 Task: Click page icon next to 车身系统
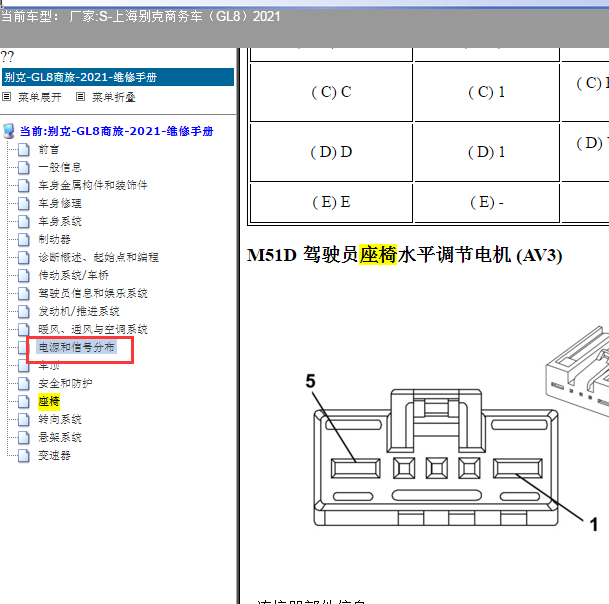tap(24, 221)
